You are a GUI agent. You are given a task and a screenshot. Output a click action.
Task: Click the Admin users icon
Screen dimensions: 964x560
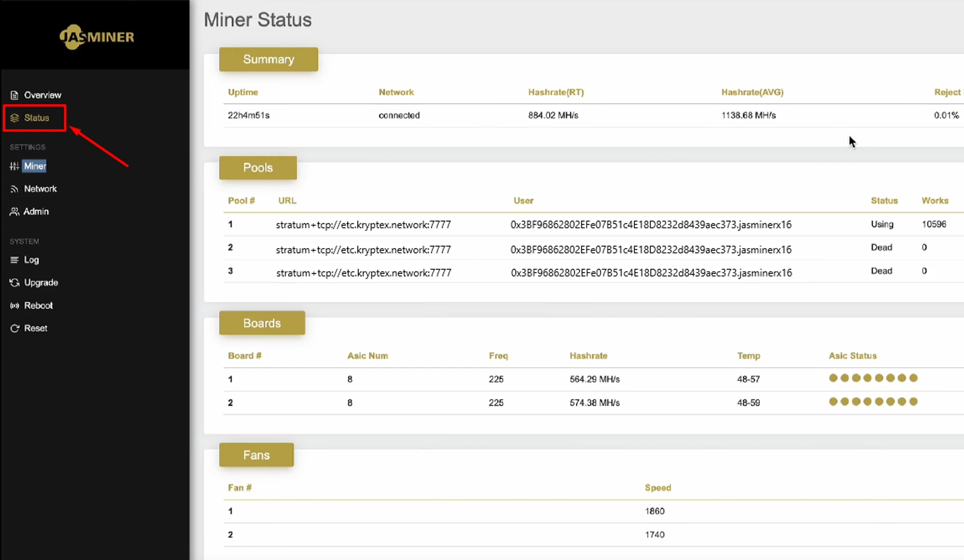click(14, 212)
